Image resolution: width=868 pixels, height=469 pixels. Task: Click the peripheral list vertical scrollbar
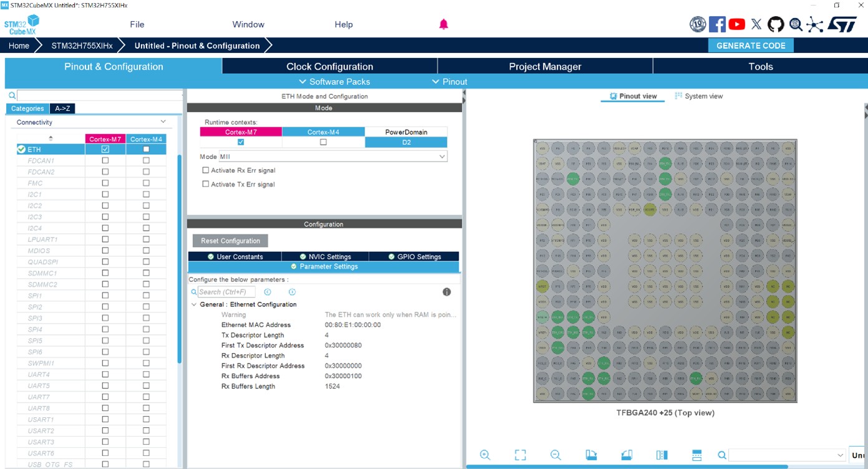click(x=180, y=259)
